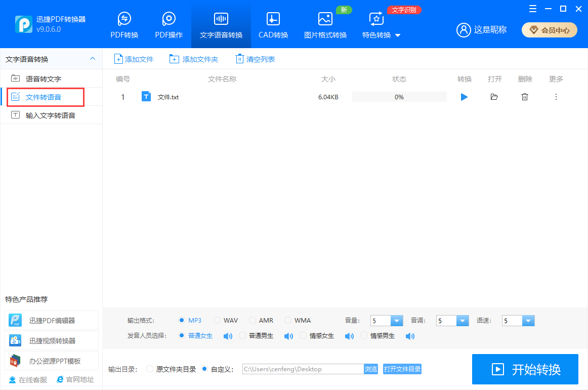The height and width of the screenshot is (390, 588).
Task: Open the three-dot more options menu
Action: tap(556, 97)
